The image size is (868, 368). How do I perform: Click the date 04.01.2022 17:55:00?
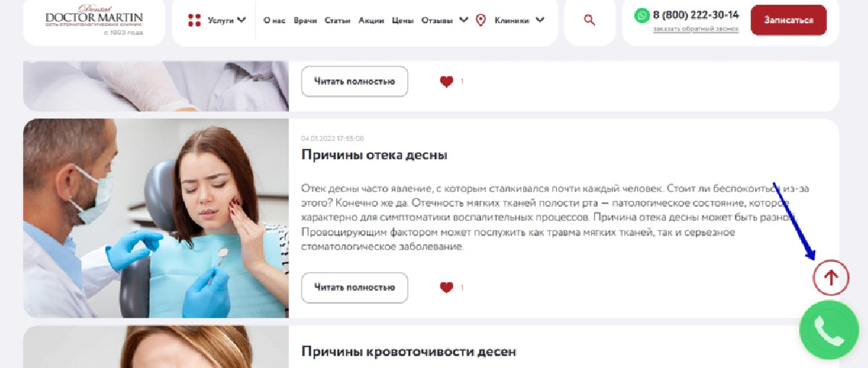coord(333,138)
